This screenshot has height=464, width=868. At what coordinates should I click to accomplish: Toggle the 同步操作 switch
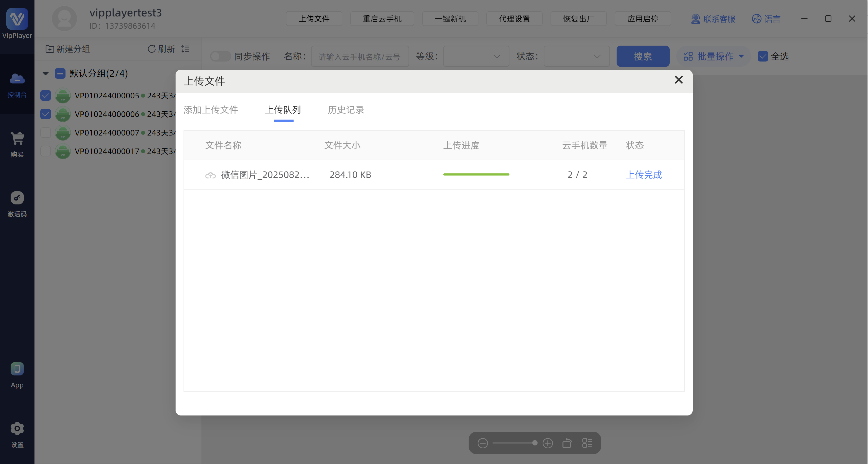click(x=220, y=56)
